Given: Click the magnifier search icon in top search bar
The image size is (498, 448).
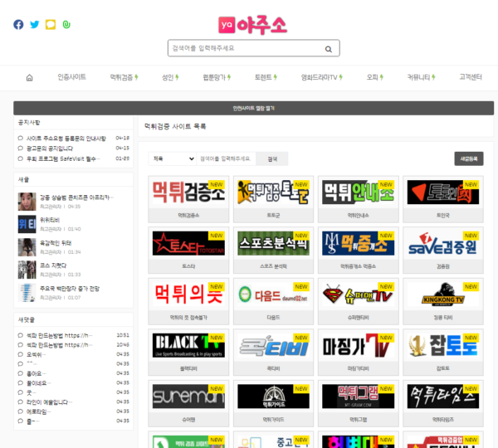Looking at the screenshot, I should pyautogui.click(x=329, y=49).
